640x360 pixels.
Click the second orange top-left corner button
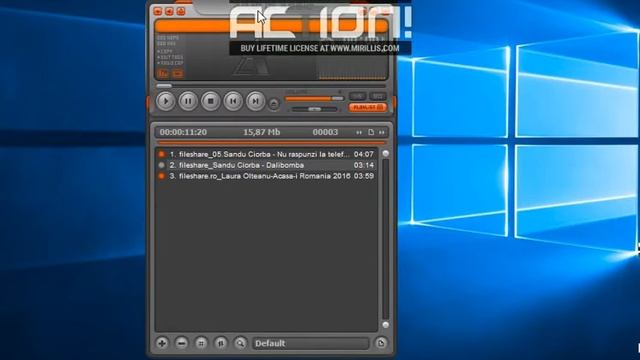[x=169, y=11]
